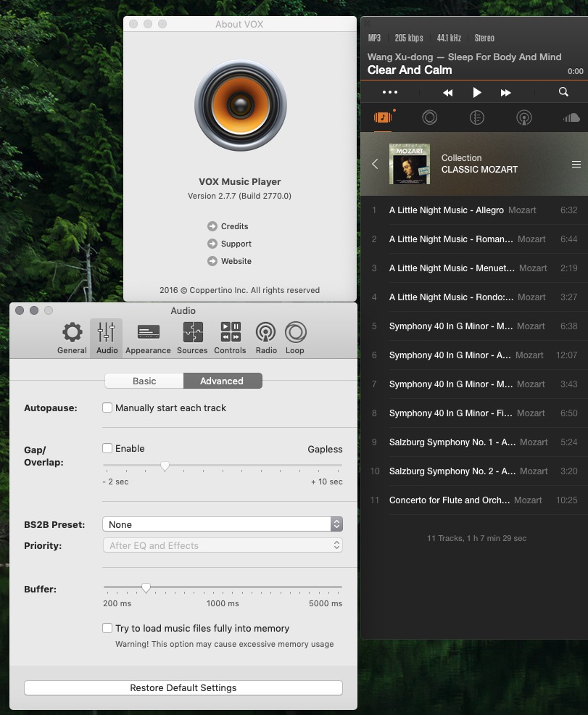Screen dimensions: 588x715
Task: Select the Audio preferences icon
Action: pos(107,338)
